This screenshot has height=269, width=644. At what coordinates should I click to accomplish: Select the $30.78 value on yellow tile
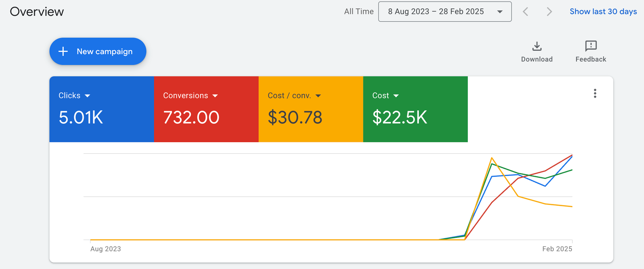tap(295, 117)
